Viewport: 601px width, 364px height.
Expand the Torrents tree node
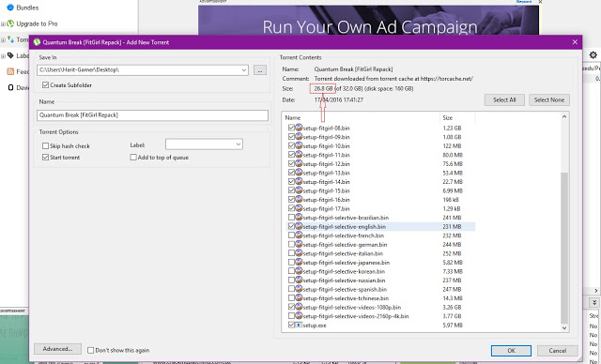coord(3,39)
